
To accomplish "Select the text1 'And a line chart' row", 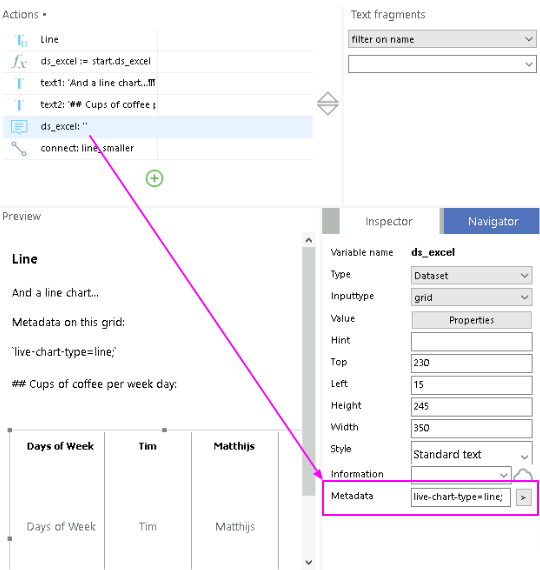I will coord(158,83).
